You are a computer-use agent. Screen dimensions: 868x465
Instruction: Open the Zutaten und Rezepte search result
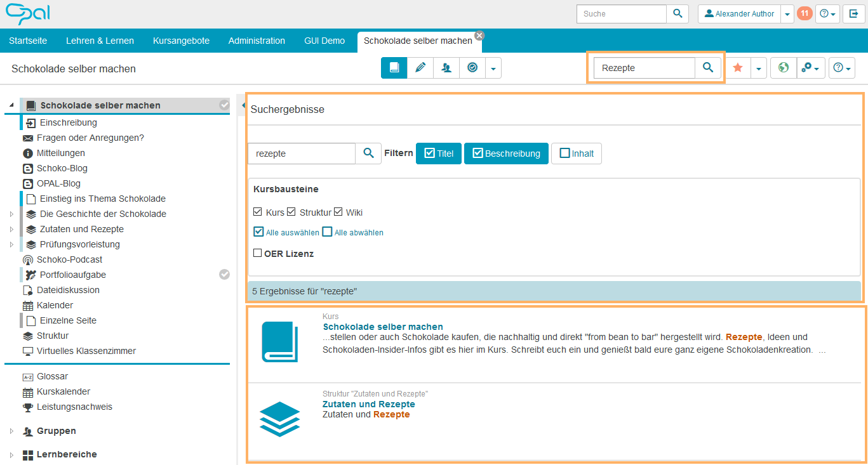(368, 404)
